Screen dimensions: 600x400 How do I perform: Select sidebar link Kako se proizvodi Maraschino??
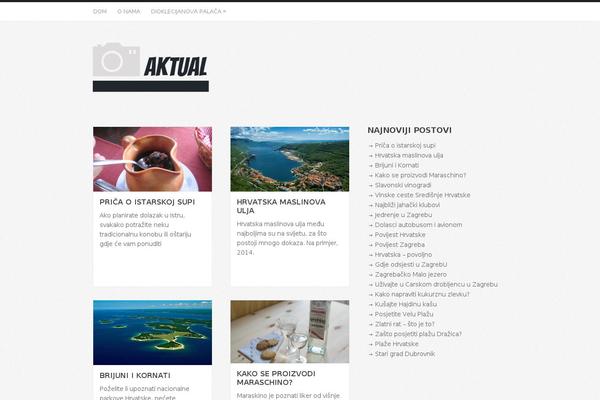point(420,175)
